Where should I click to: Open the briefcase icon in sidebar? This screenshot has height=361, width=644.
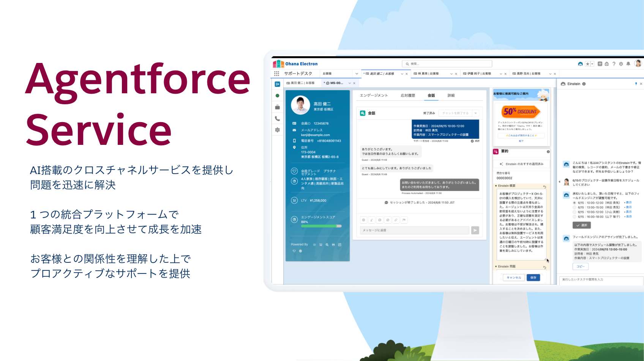click(277, 107)
